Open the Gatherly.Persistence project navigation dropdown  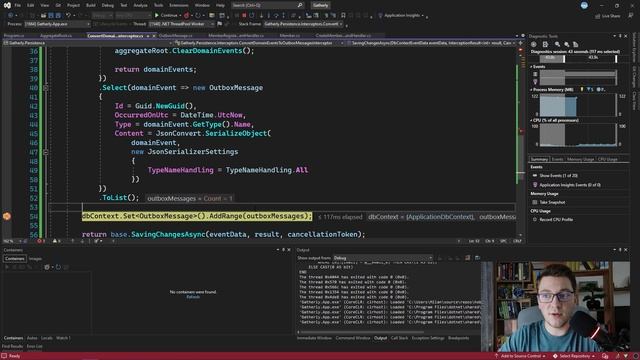pos(87,43)
